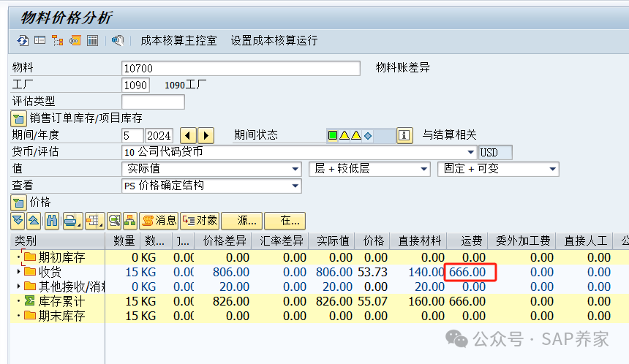629x364 pixels.
Task: Go to previous period arrow button
Action: 188,135
